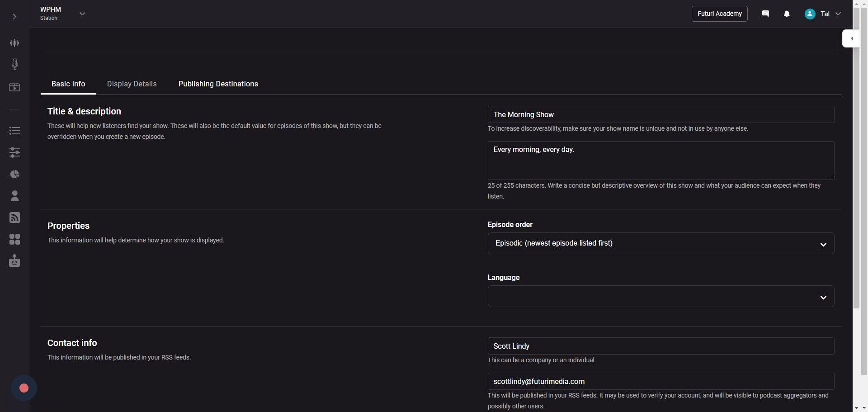Click the audio waveform icon in sidebar

14,43
